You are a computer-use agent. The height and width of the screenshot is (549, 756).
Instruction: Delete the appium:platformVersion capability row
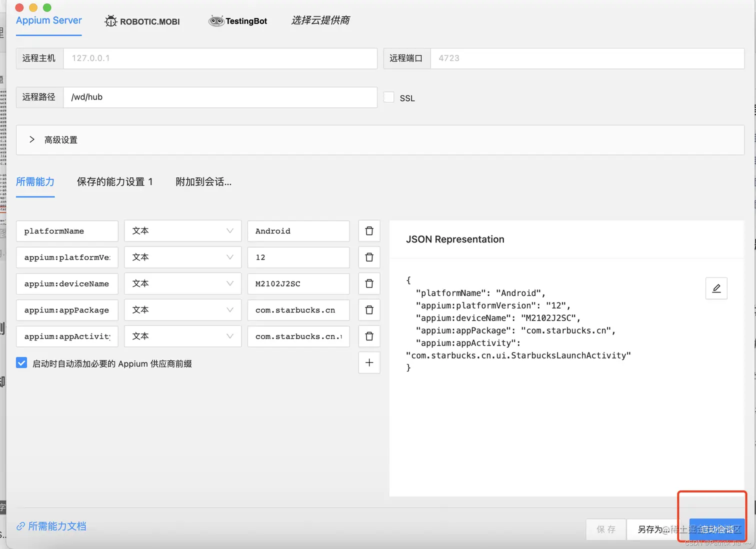[369, 257]
